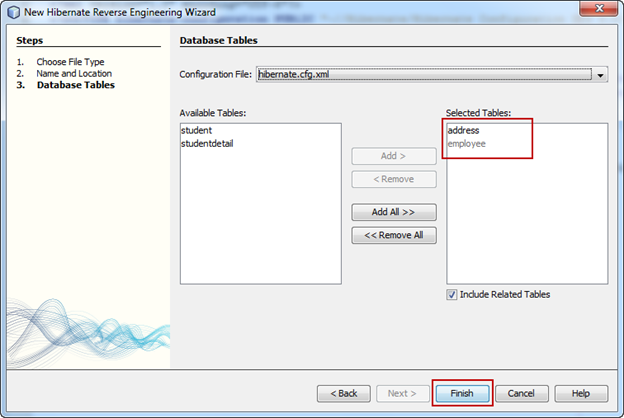Open wizard Help
The width and height of the screenshot is (624, 418).
(x=581, y=393)
